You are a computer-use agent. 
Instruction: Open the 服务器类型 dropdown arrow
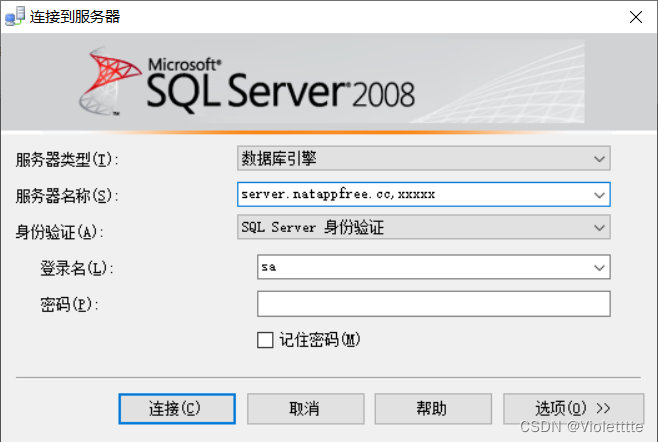[599, 159]
